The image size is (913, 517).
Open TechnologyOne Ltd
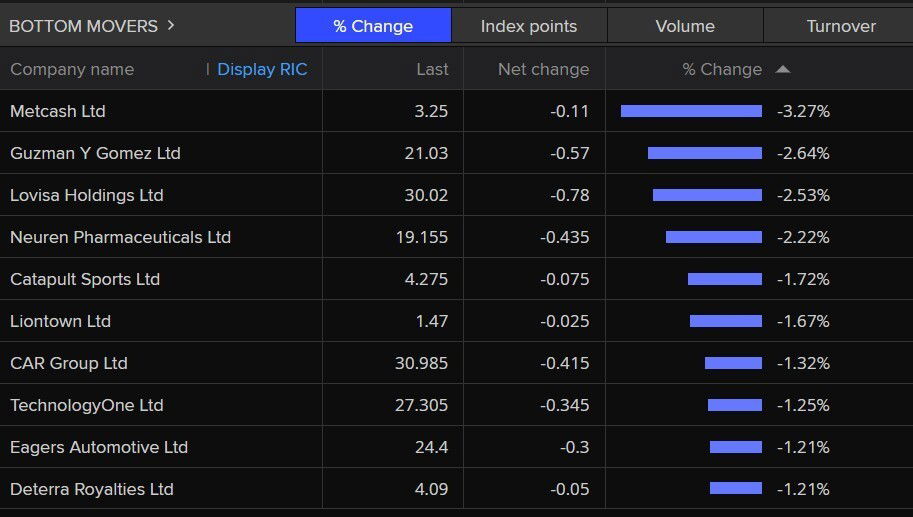click(x=86, y=405)
